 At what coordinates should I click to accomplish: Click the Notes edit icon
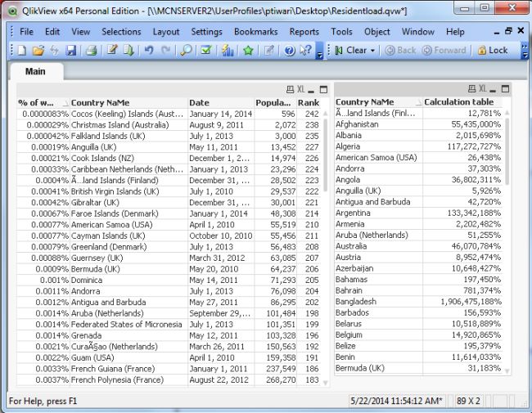click(268, 51)
